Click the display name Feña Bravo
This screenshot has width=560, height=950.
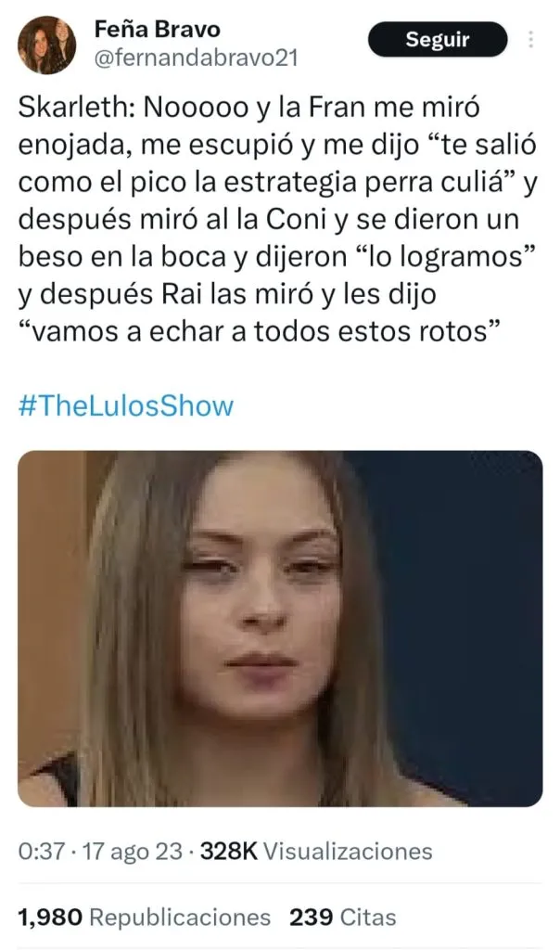point(158,29)
